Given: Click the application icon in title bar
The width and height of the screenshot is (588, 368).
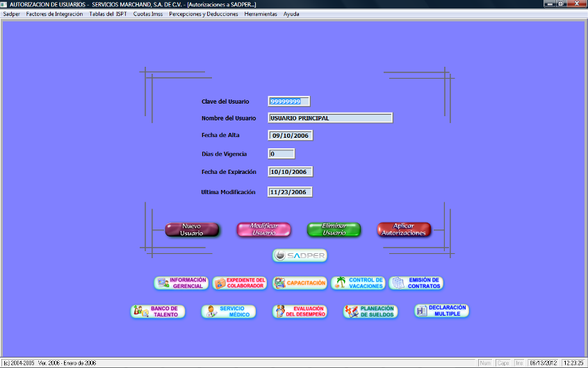Looking at the screenshot, I should 4,3.
